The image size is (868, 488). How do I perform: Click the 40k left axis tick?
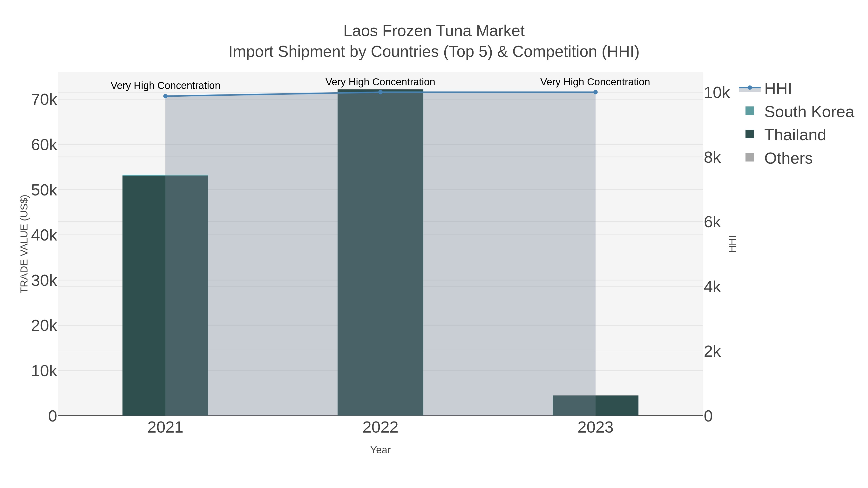tap(44, 235)
